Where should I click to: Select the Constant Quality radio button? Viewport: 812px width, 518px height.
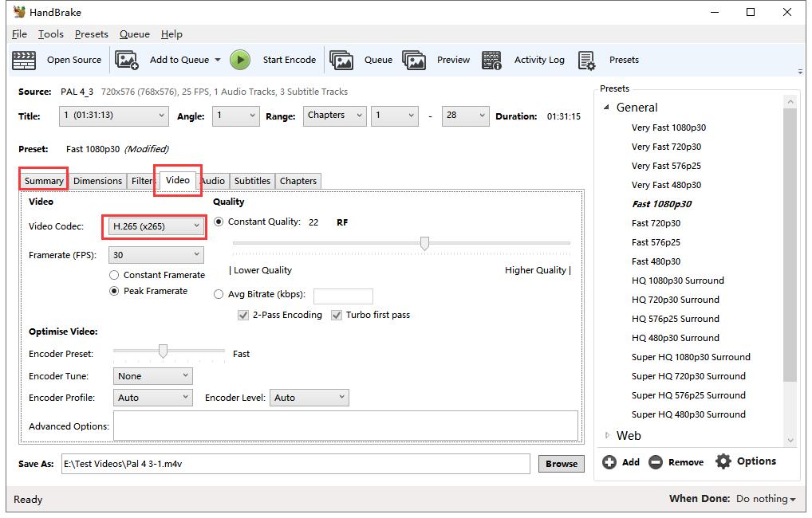pos(219,222)
